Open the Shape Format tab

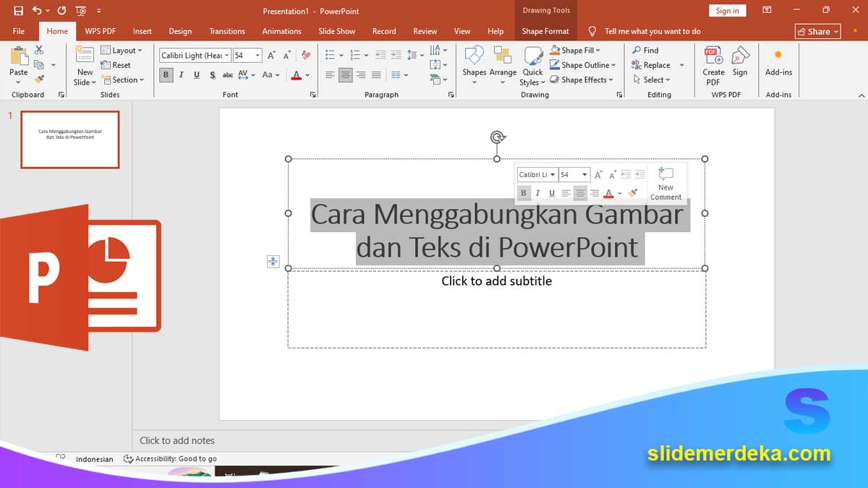click(545, 31)
